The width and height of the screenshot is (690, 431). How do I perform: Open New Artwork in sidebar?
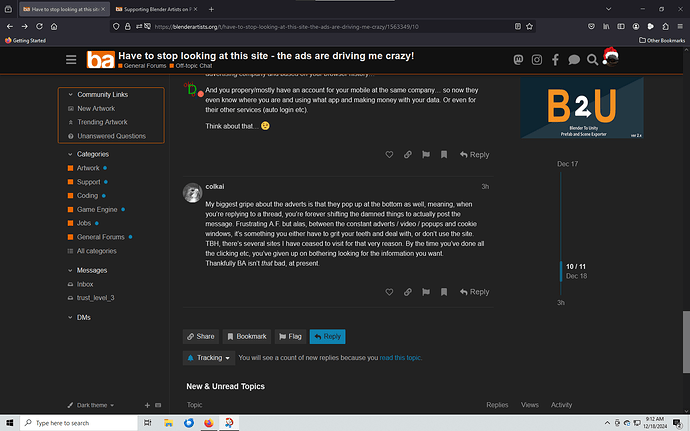click(96, 108)
